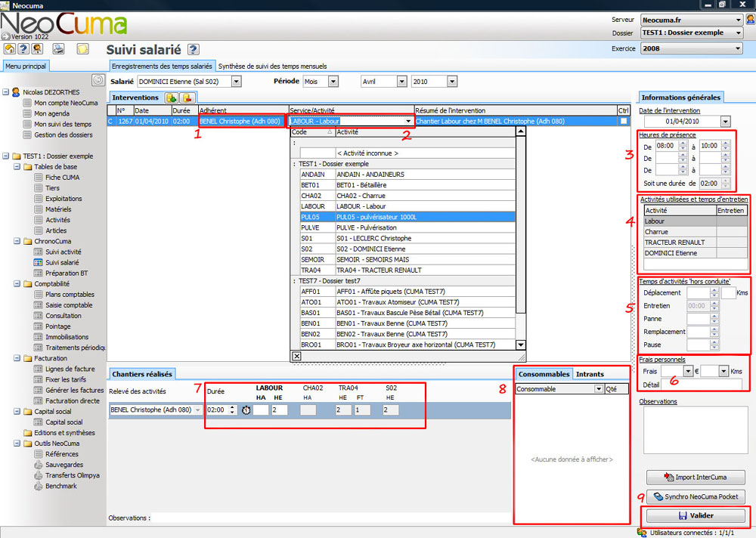Choose PUL05 - pulvérisateur 1000L activity
Image resolution: width=756 pixels, height=538 pixels.
[x=407, y=217]
